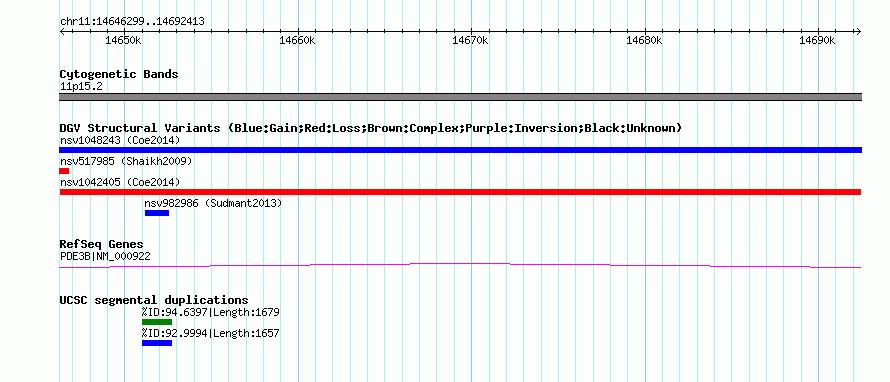Screen dimensions: 890x382
Task: Open the nsv982986 (Sudmant2013) label
Action: (213, 203)
